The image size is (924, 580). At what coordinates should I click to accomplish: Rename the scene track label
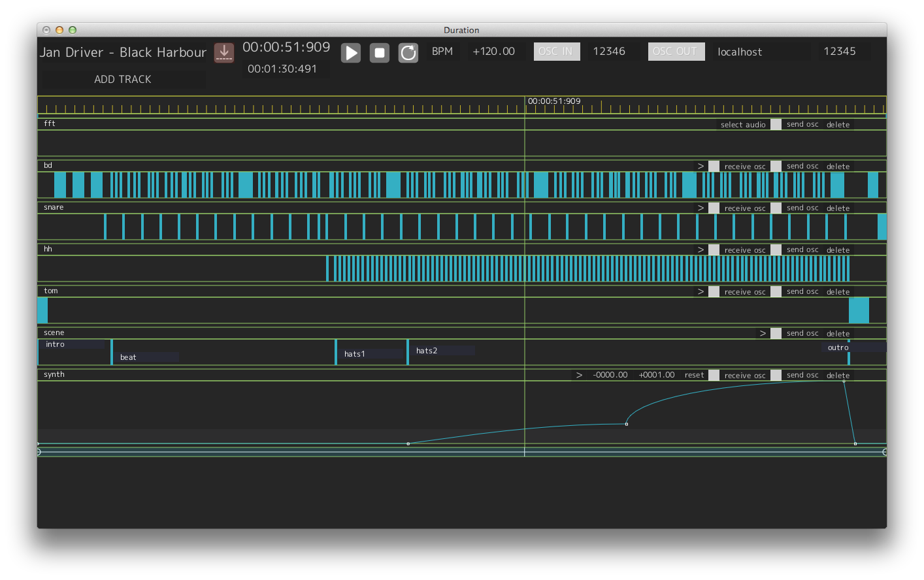54,332
